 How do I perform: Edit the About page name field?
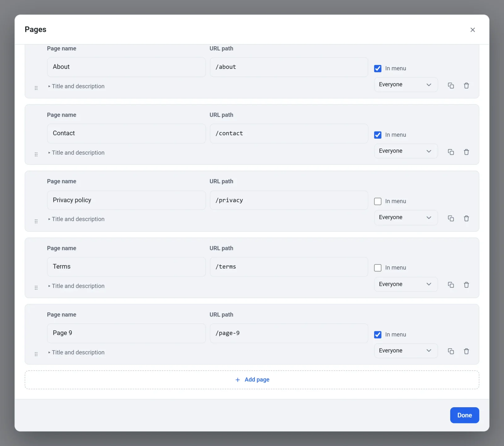click(126, 67)
